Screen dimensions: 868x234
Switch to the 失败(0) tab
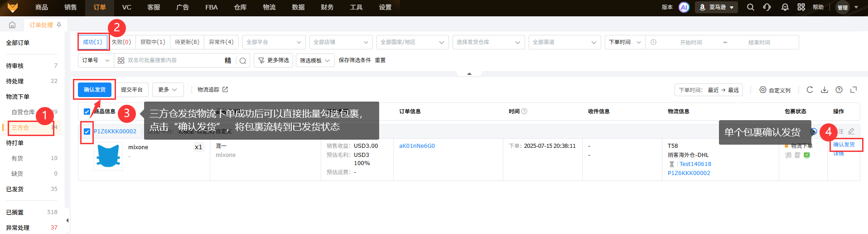121,42
